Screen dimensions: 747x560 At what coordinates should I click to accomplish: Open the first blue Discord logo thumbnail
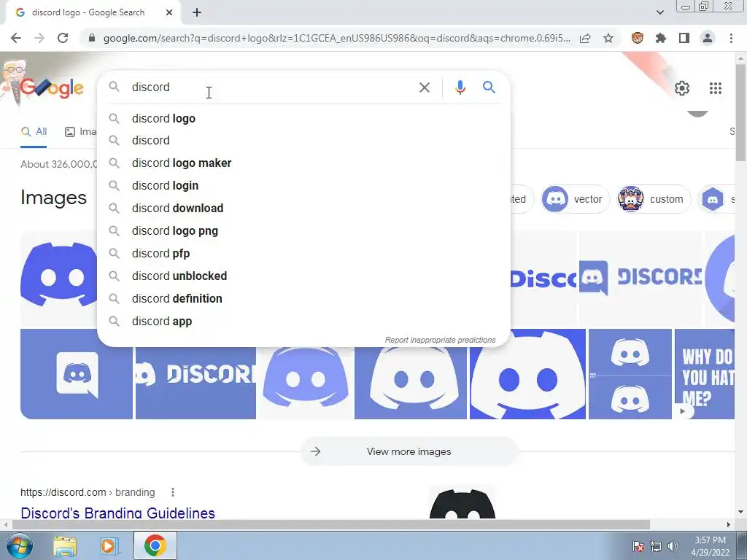(x=58, y=279)
